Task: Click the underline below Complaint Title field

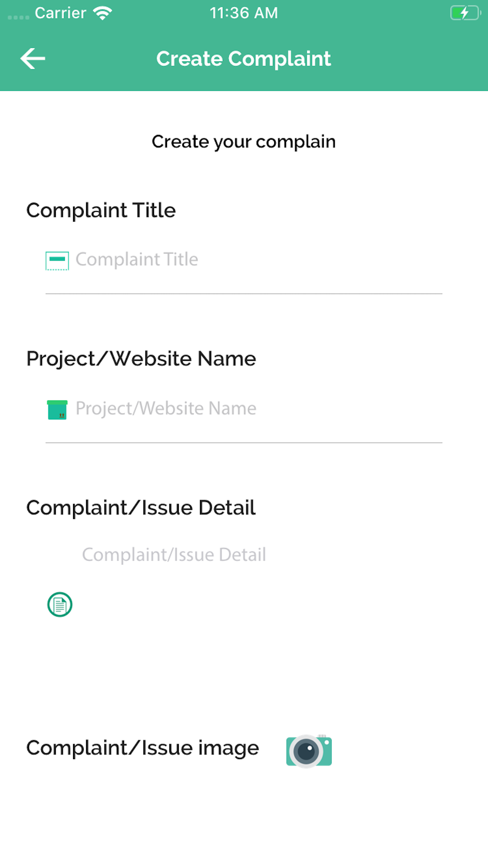Action: [244, 293]
